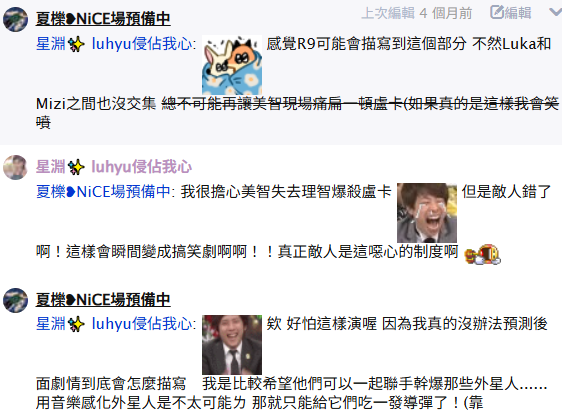Click the 夏櫟NiCE場預備中 mention in second comment
The height and width of the screenshot is (413, 562).
(x=105, y=191)
